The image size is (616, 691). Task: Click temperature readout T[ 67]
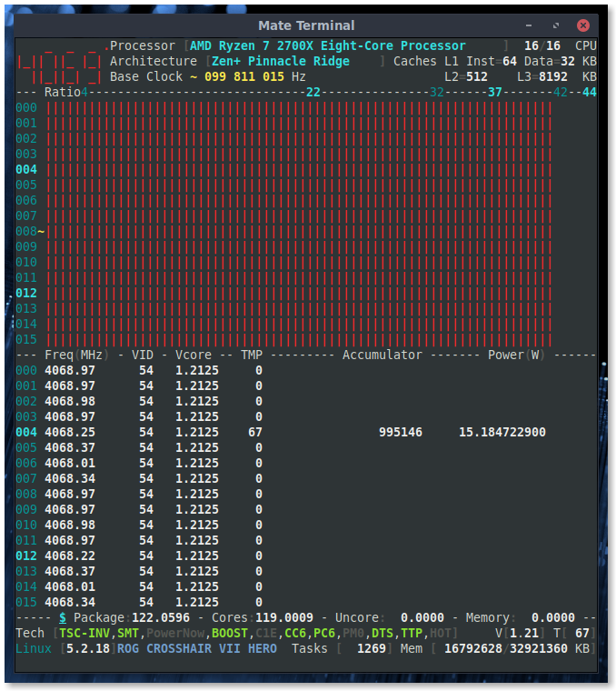point(574,634)
